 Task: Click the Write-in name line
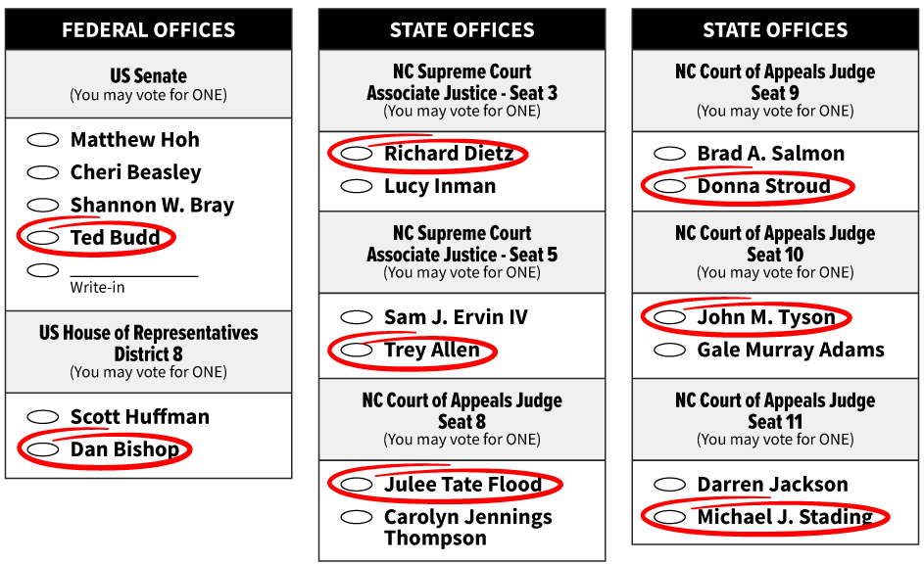click(134, 274)
